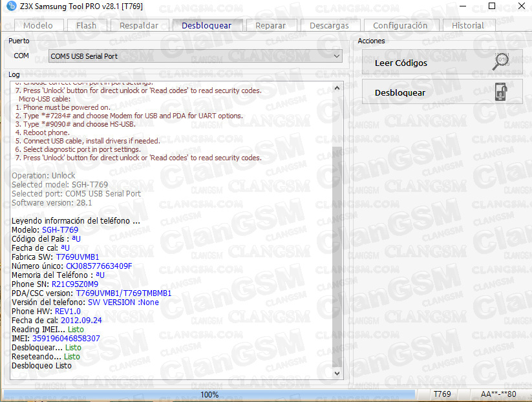Screen dimensions: 532x402
Task: Minimize the Z3X Samsung Tool window
Action: (x=463, y=6)
